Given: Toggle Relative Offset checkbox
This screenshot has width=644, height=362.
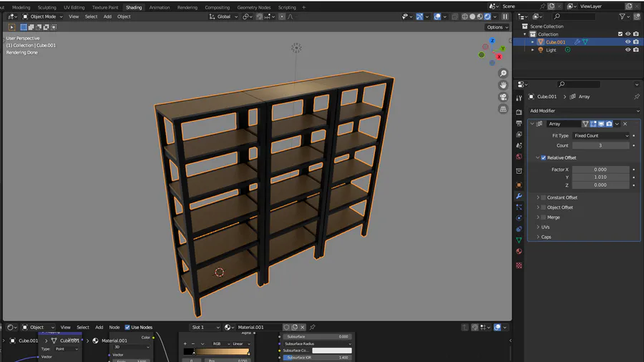Looking at the screenshot, I should pos(543,157).
